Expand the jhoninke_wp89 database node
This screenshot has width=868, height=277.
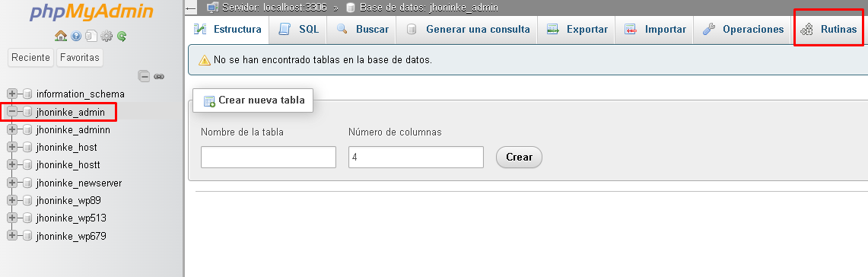pos(12,201)
